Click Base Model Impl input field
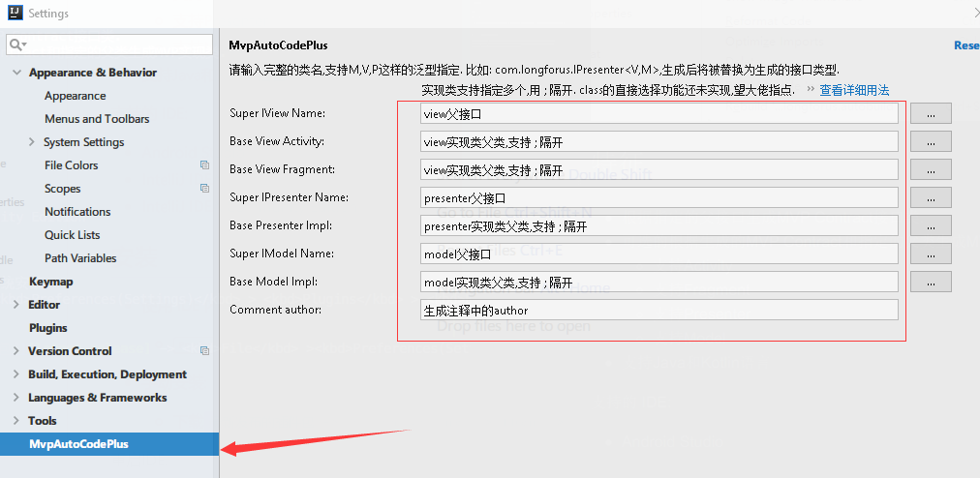Image resolution: width=980 pixels, height=478 pixels. pos(658,282)
